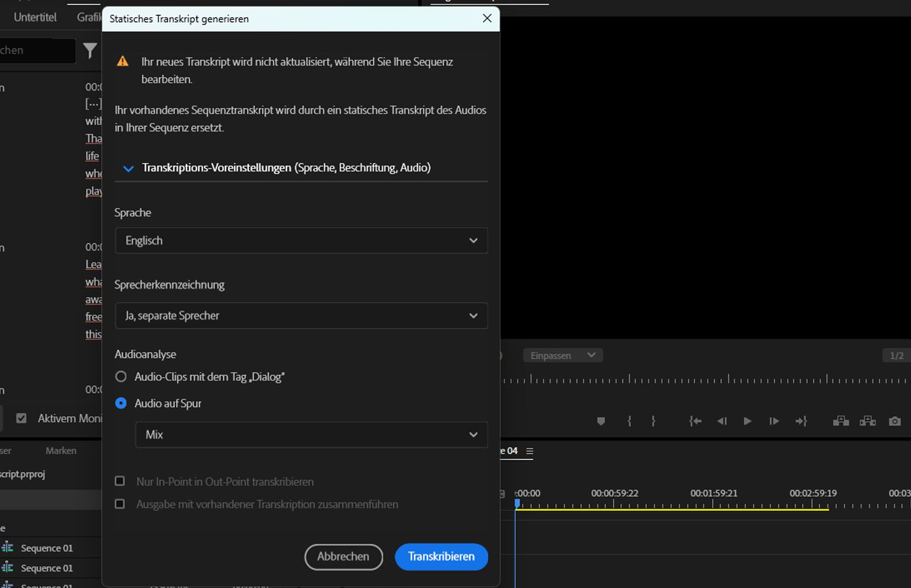The image size is (911, 588).
Task: Open the Sprache dropdown set to Englisch
Action: point(301,240)
